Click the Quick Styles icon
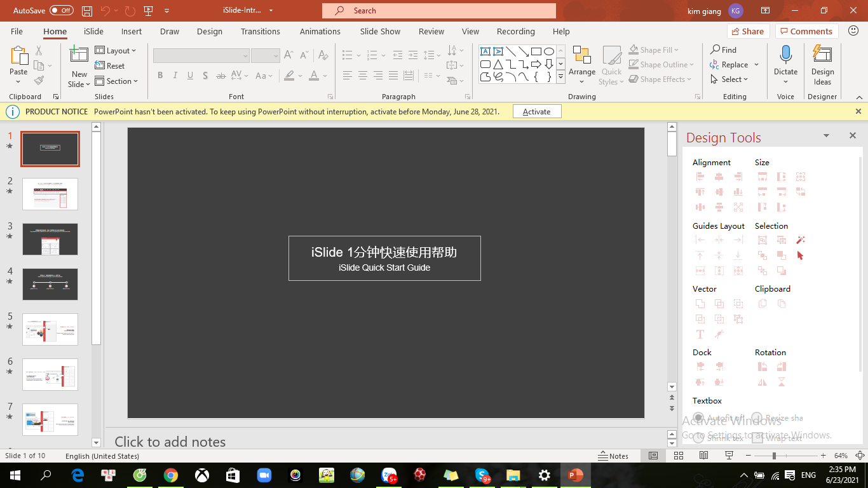Viewport: 868px width, 488px height. [612, 56]
